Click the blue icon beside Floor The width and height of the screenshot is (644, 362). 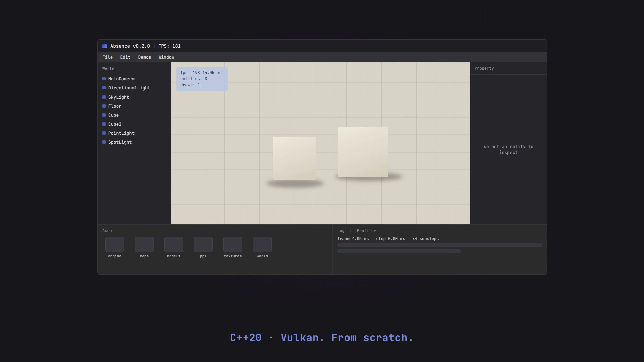[x=104, y=106]
